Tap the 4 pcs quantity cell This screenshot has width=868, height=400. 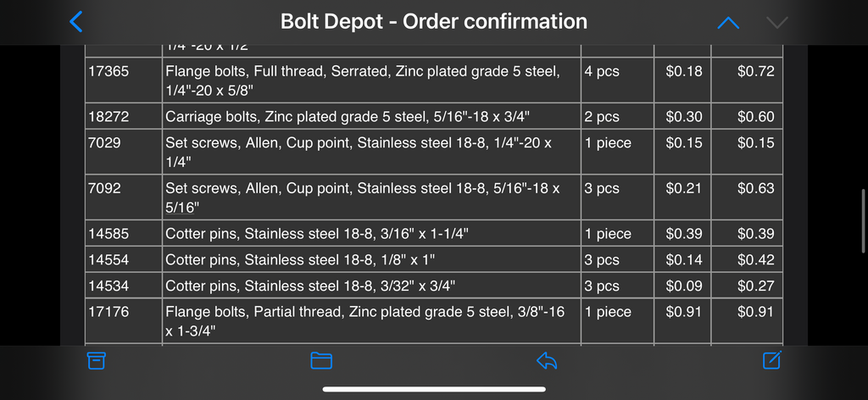point(602,72)
